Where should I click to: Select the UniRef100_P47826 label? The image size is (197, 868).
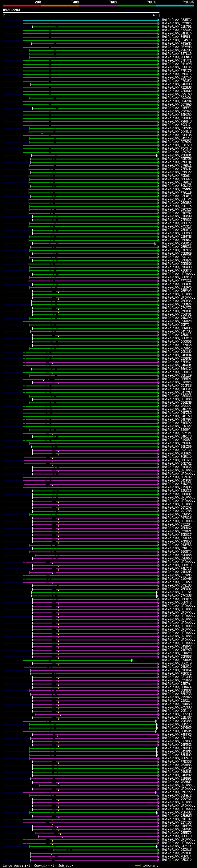[176, 518]
